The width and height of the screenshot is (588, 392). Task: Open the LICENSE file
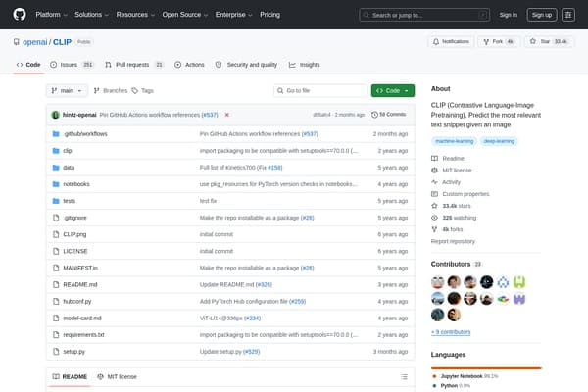(75, 251)
